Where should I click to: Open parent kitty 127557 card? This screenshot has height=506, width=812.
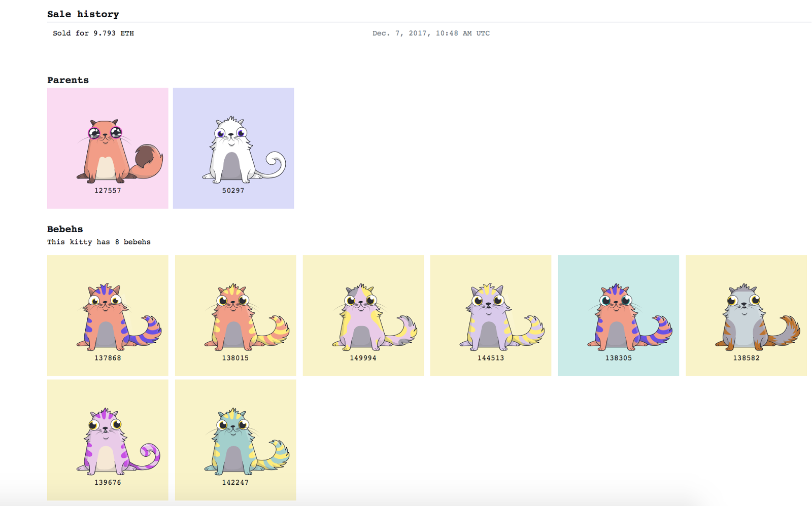[x=108, y=148]
